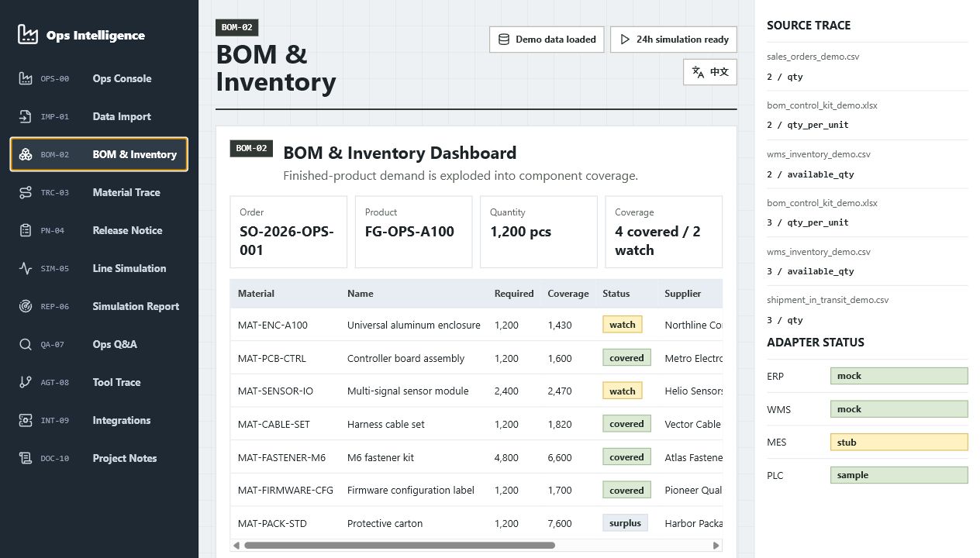
Task: Click the watch badge for MAT-ENC-A100
Action: click(x=623, y=325)
